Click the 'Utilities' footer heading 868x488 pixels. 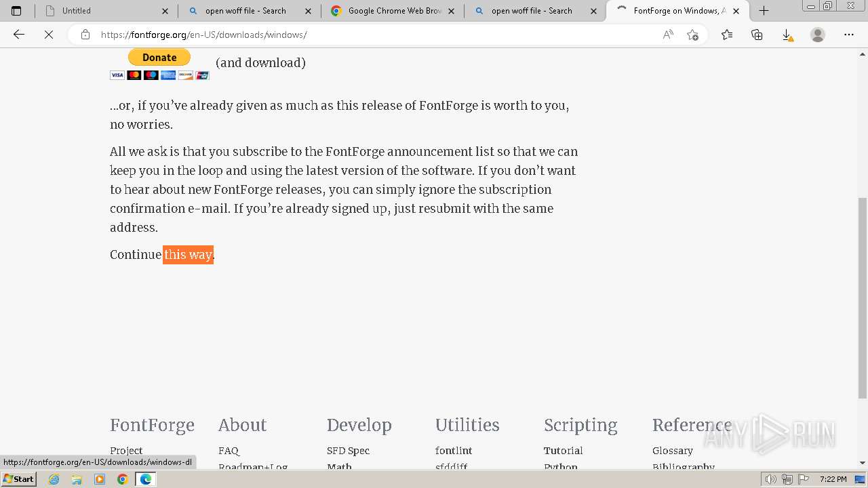[467, 425]
